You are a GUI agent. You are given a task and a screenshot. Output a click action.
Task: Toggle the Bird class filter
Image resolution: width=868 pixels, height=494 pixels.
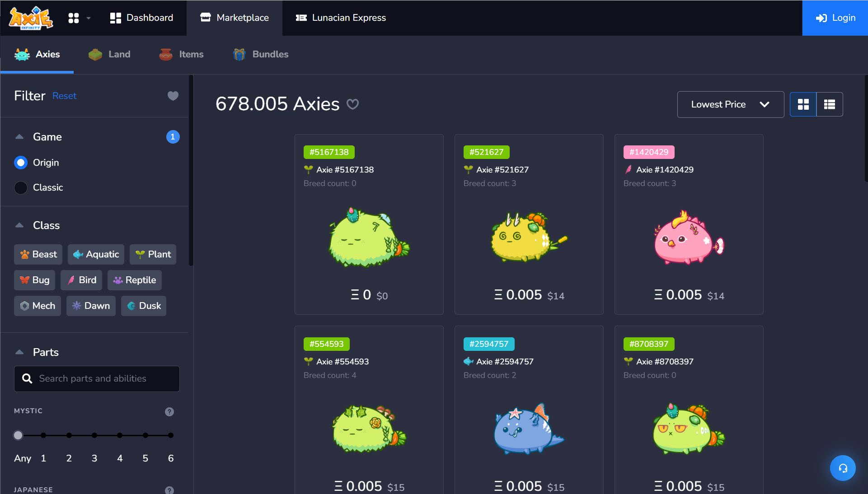pos(81,280)
